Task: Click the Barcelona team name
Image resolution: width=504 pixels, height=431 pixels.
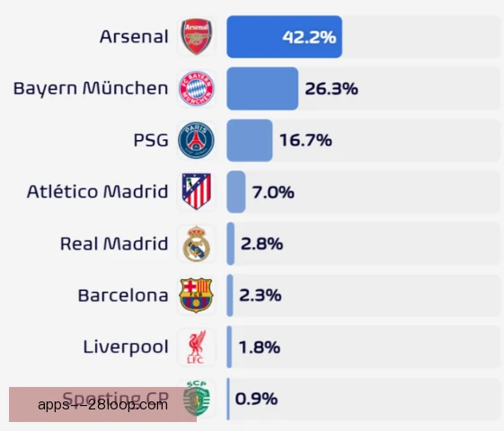Action: click(123, 295)
